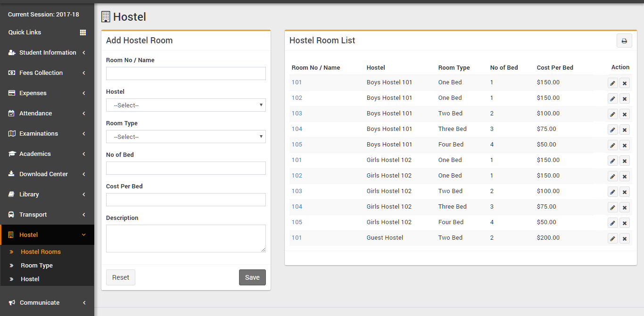This screenshot has width=644, height=316.
Task: Open the Room Type submenu item
Action: (x=37, y=266)
